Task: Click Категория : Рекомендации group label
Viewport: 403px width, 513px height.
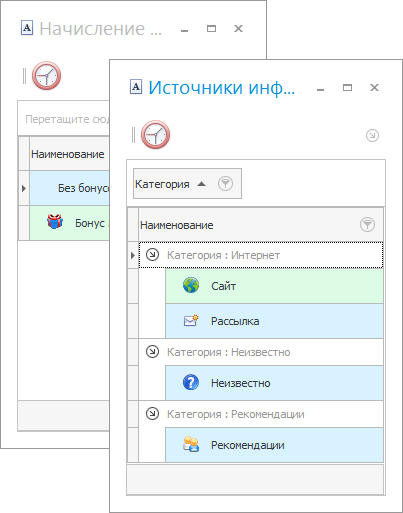Action: (235, 414)
